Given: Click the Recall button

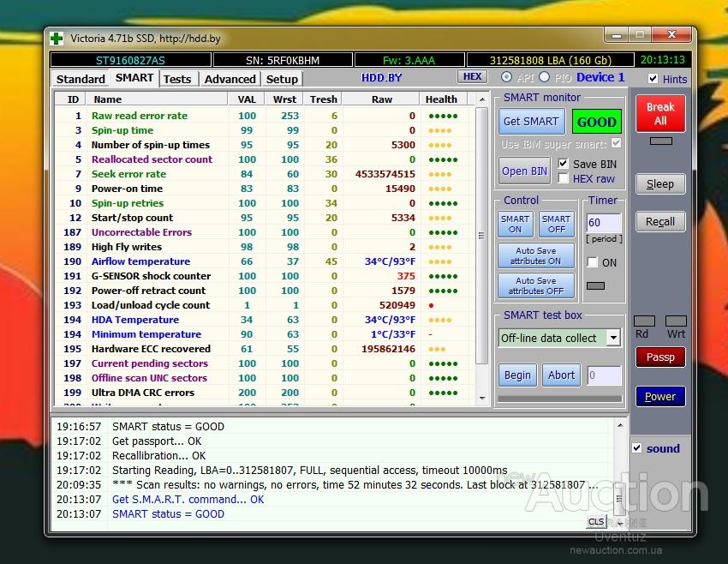Looking at the screenshot, I should click(x=660, y=222).
